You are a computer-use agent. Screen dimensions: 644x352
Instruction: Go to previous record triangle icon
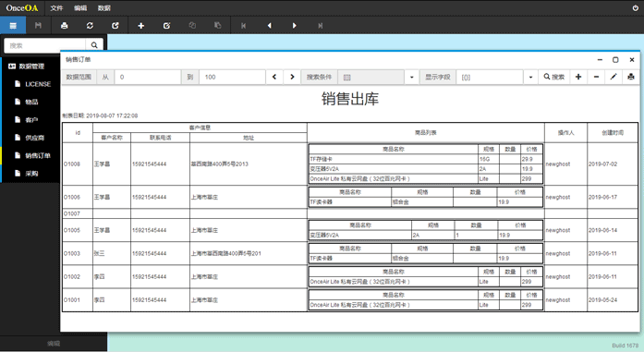(269, 26)
